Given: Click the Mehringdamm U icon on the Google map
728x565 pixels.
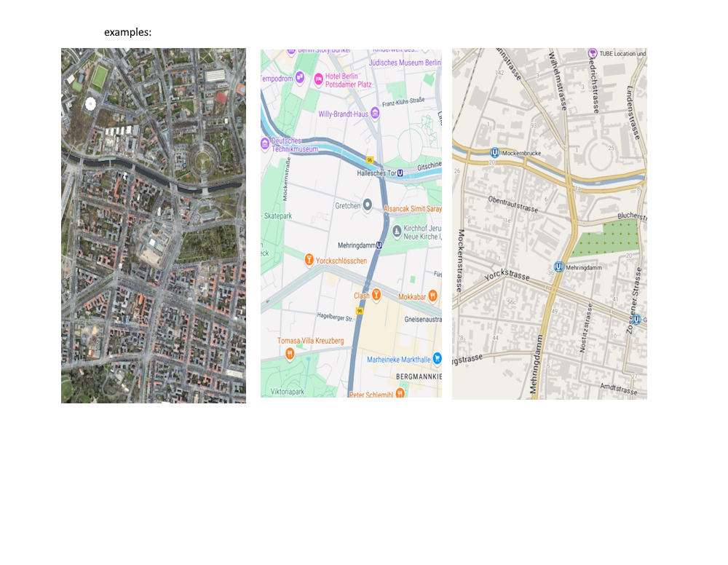Looking at the screenshot, I should click(x=379, y=245).
